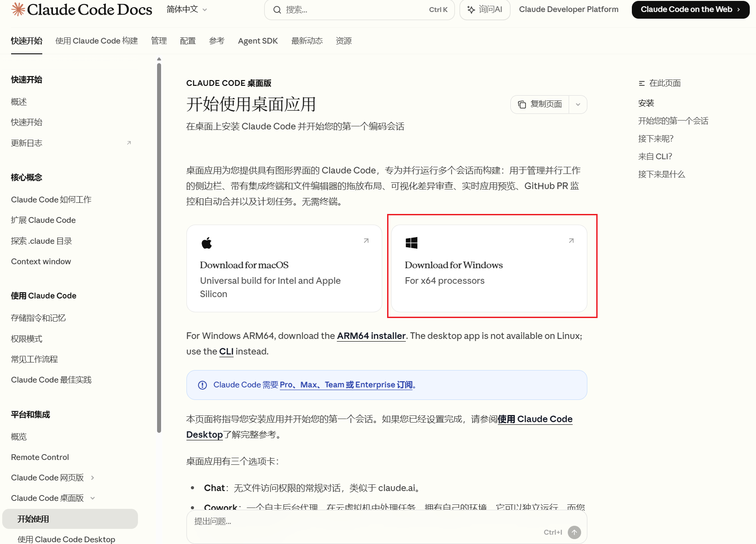
Task: Click the Apple logo on macOS card
Action: 206,243
